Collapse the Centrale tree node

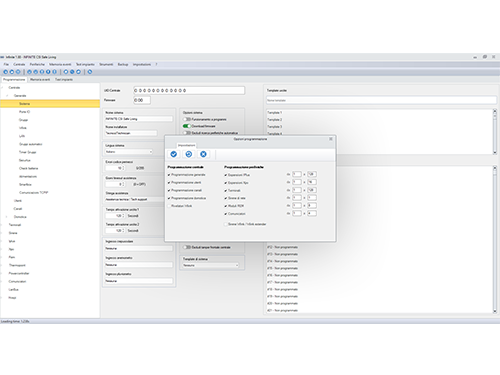pyautogui.click(x=2, y=88)
